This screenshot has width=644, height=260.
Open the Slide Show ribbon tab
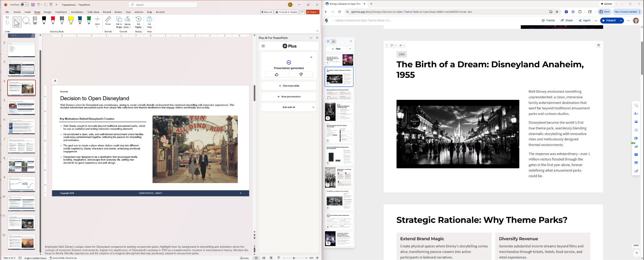click(x=93, y=12)
